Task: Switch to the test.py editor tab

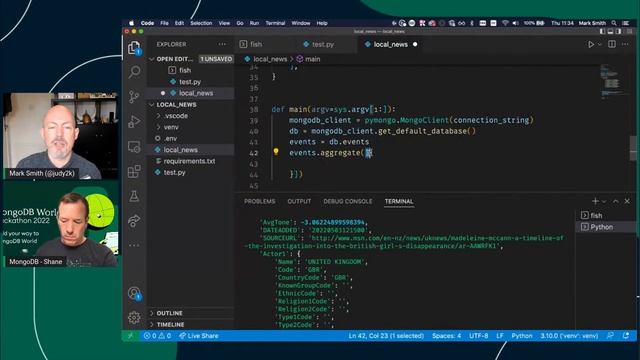Action: [322, 44]
